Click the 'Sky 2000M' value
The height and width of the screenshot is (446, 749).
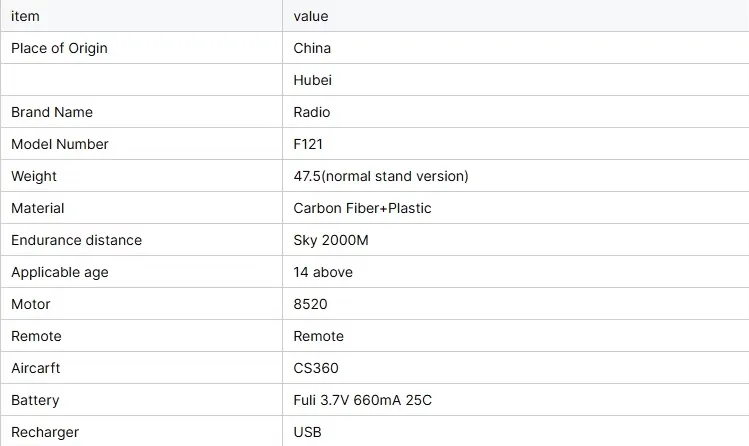point(332,240)
